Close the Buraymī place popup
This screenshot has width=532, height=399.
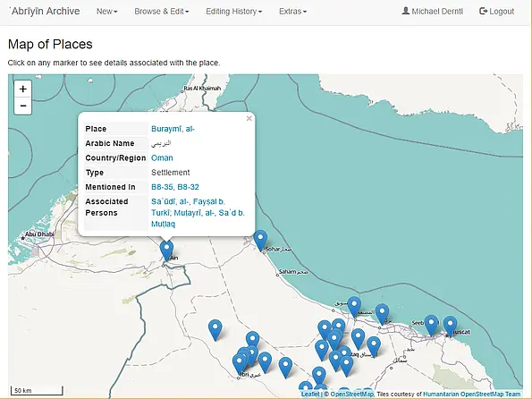click(x=249, y=118)
